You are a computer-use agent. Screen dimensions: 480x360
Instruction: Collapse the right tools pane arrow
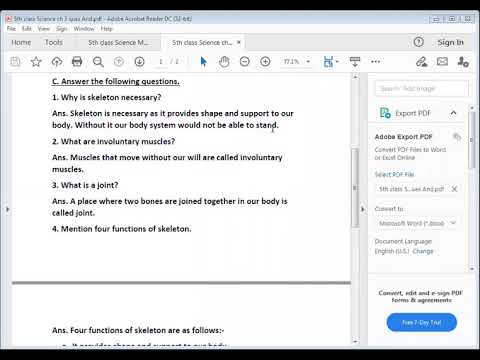point(363,210)
